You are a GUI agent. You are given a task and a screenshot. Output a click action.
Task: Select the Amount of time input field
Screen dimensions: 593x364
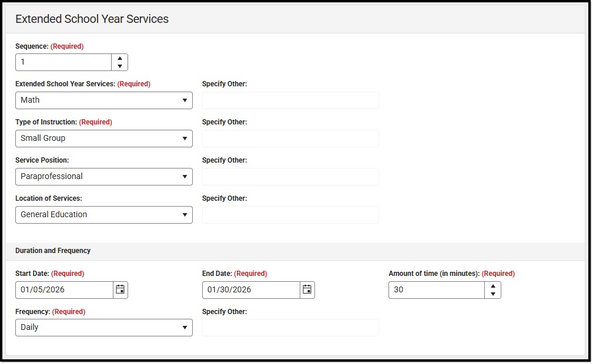[x=436, y=289]
